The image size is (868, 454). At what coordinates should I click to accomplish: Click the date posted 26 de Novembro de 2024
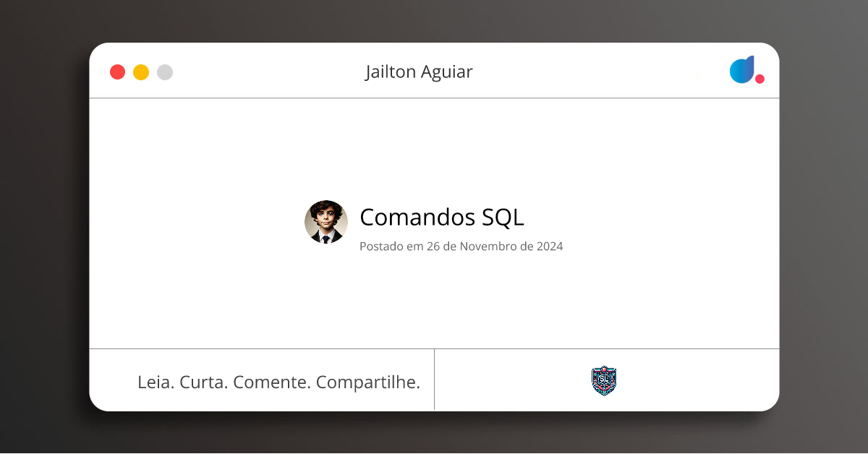point(461,246)
